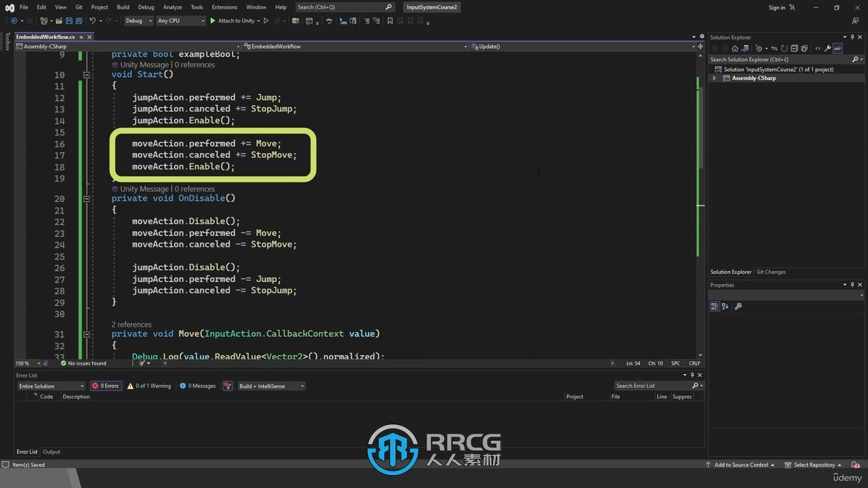Open the Extensions menu
The image size is (868, 488).
(224, 7)
